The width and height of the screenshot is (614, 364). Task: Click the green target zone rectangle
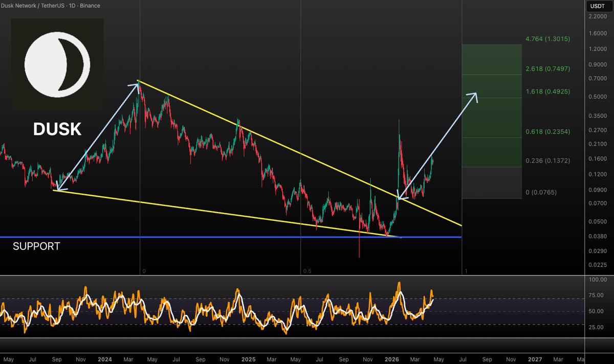491,112
